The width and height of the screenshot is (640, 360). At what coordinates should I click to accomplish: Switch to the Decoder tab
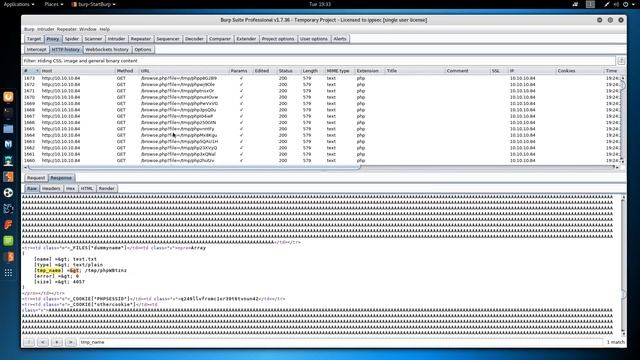[x=194, y=39]
